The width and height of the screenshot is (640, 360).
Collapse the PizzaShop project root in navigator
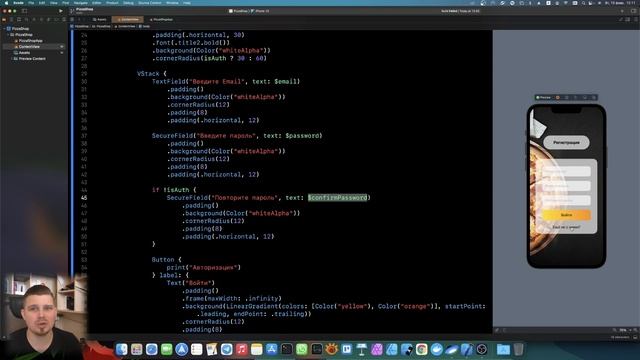(4, 29)
